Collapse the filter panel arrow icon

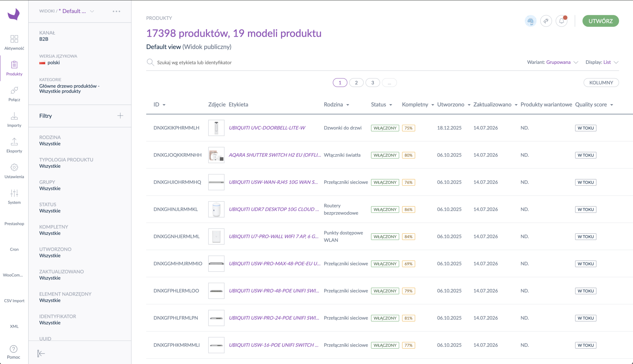[41, 353]
